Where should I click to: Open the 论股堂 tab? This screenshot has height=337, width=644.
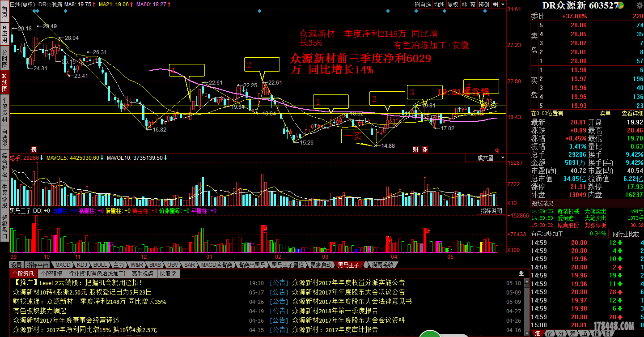click(x=168, y=273)
